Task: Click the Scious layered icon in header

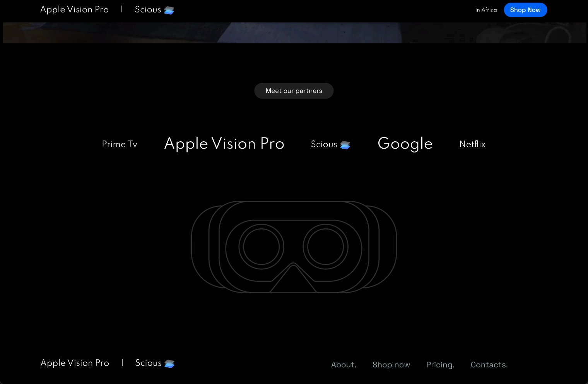Action: 169,10
